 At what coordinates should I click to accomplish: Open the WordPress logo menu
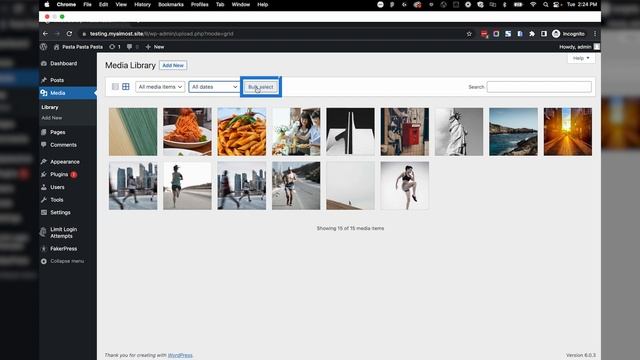tap(44, 47)
